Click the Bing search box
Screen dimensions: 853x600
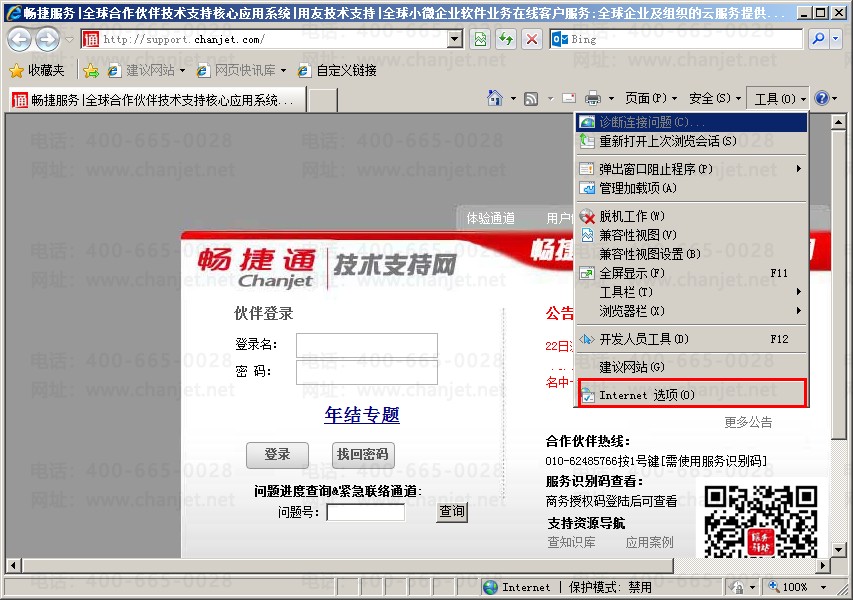tap(675, 39)
